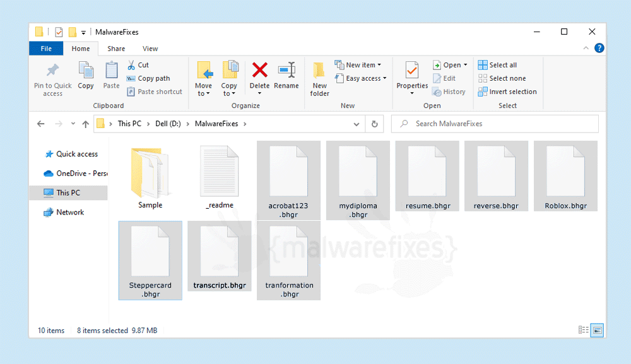This screenshot has width=631, height=364.
Task: Open OneDrive - Personal in the sidebar
Action: pos(75,173)
